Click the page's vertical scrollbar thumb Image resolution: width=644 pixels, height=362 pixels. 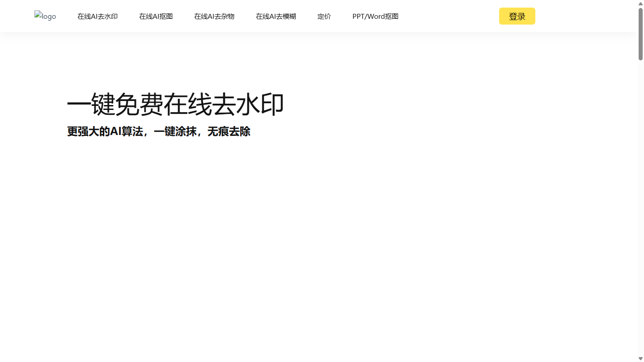640,34
